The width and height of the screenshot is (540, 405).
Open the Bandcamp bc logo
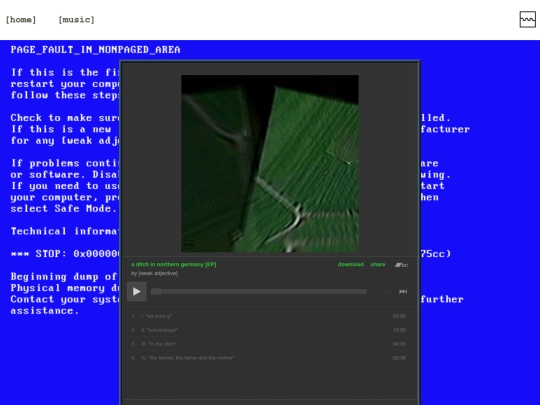coord(401,265)
